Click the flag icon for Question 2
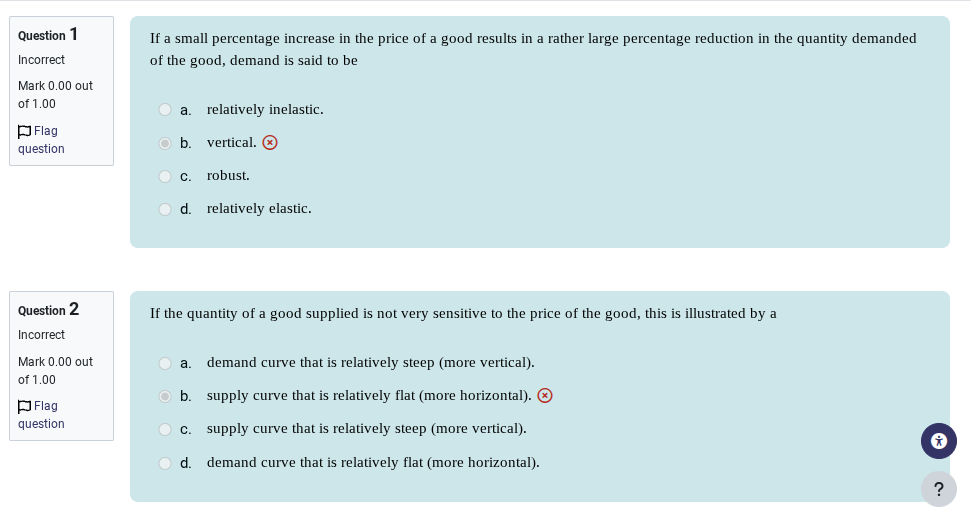Image resolution: width=971 pixels, height=512 pixels. tap(24, 406)
